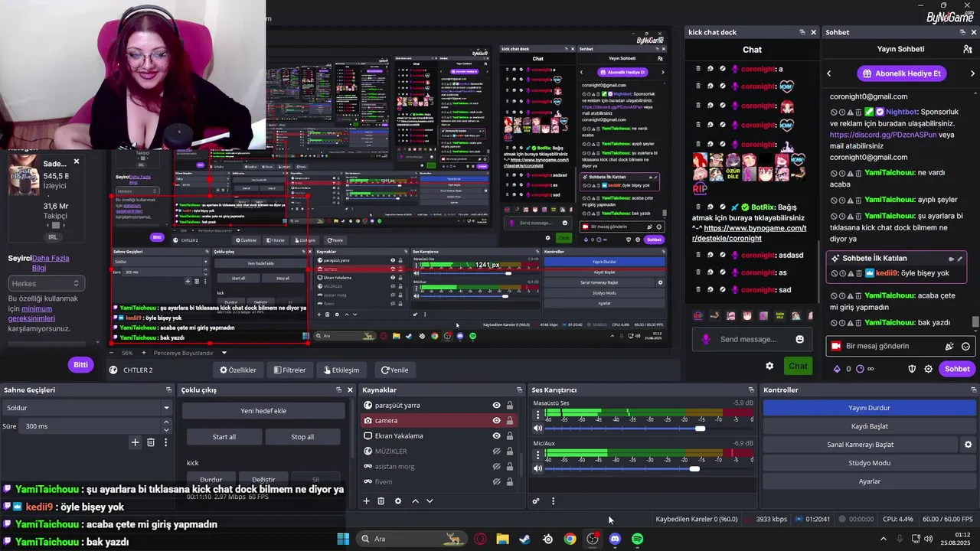Open the Filtreler source toolbar item

pyautogui.click(x=289, y=370)
